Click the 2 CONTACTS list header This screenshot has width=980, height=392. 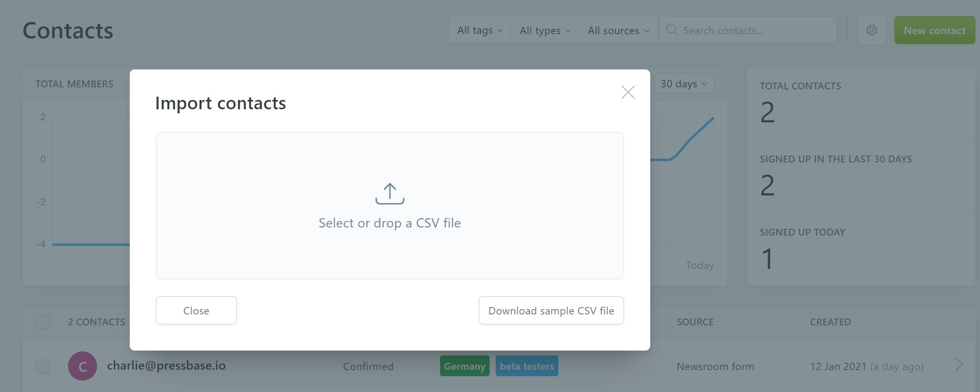[x=96, y=322]
